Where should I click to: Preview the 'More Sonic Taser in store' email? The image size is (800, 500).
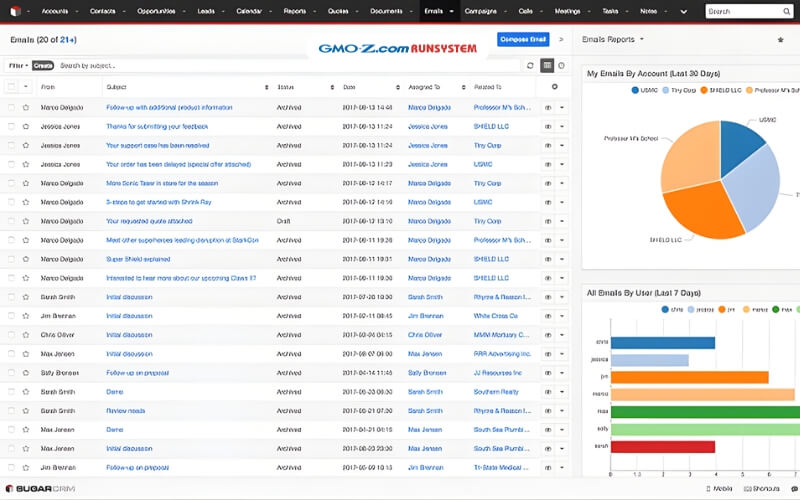(x=548, y=183)
